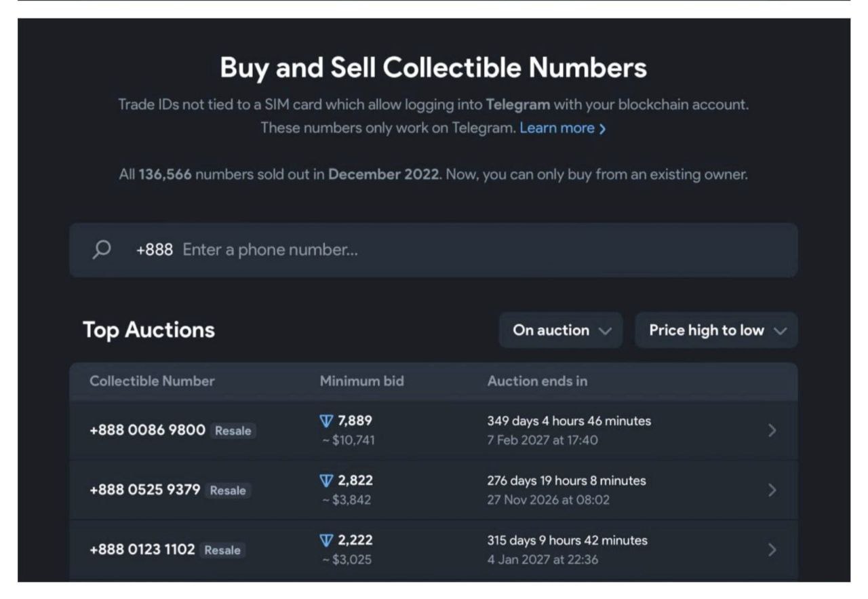Click TON icon beside 2,822 bid
The height and width of the screenshot is (599, 868).
(x=326, y=481)
